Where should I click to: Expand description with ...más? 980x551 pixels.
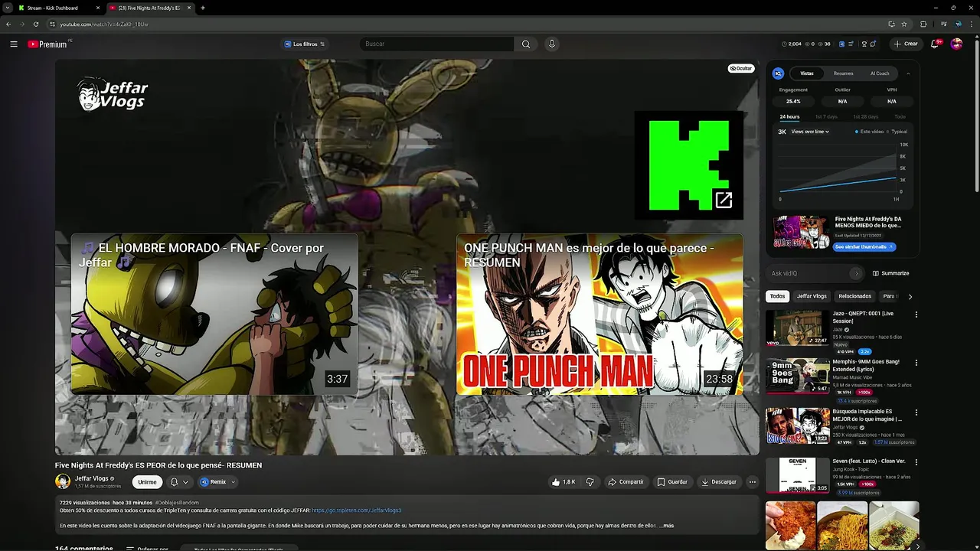[x=668, y=526]
